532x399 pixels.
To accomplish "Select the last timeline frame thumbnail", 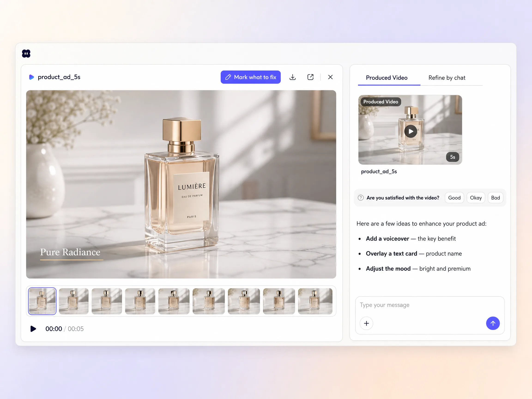I will (315, 301).
